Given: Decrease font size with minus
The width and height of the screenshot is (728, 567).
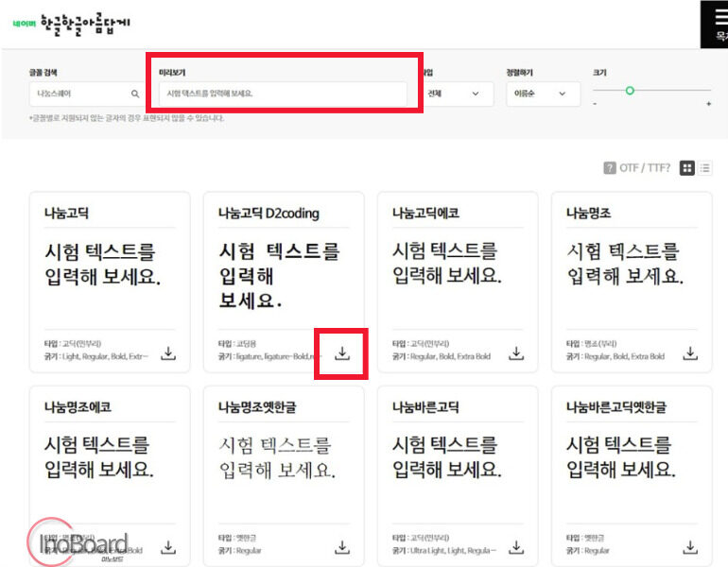Looking at the screenshot, I should pyautogui.click(x=595, y=104).
